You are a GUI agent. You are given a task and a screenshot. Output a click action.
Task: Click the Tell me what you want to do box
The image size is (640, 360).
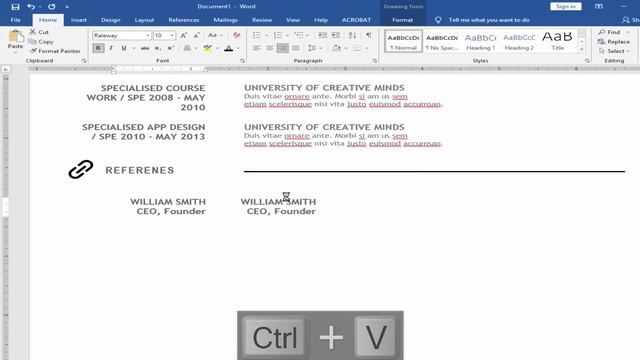click(x=489, y=20)
